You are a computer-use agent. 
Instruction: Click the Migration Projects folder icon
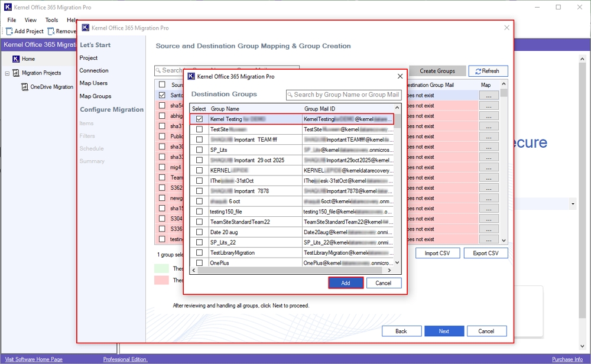[16, 73]
